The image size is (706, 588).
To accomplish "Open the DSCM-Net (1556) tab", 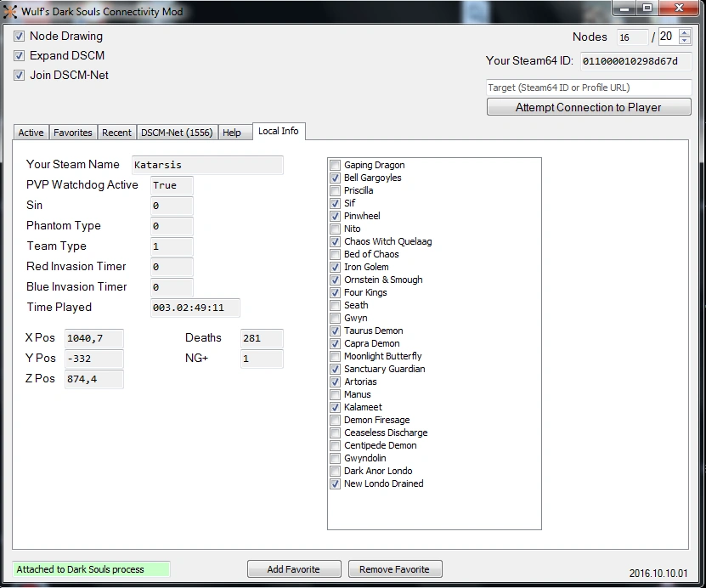I will pyautogui.click(x=177, y=133).
